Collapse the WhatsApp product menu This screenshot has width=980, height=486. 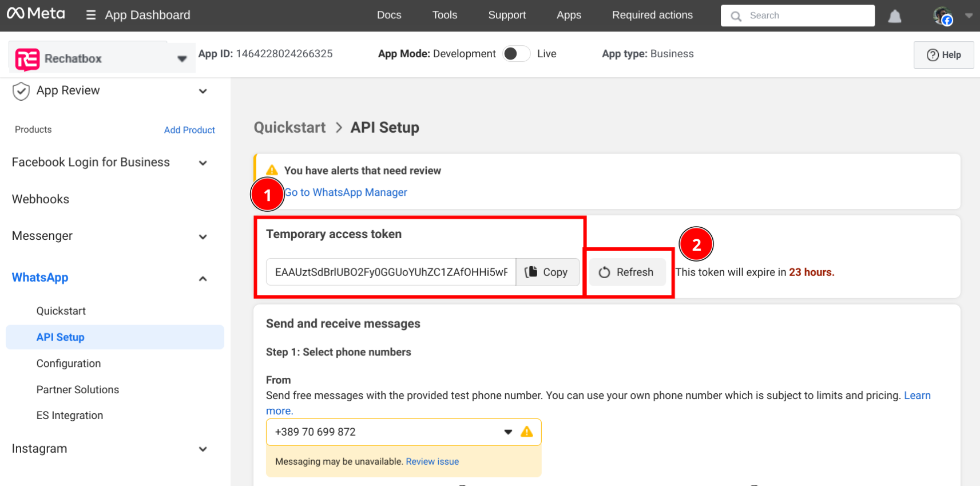click(203, 279)
